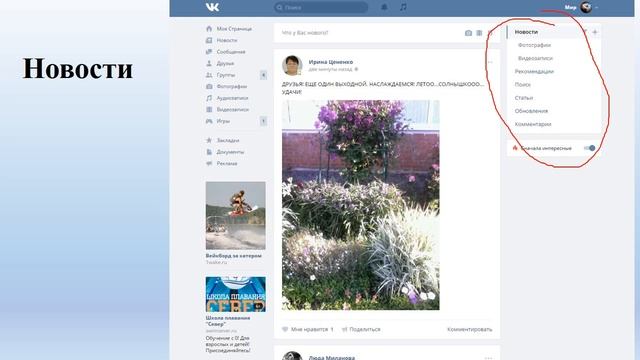The width and height of the screenshot is (640, 360).
Task: Open Друзья friends in sidebar
Action: (x=225, y=63)
